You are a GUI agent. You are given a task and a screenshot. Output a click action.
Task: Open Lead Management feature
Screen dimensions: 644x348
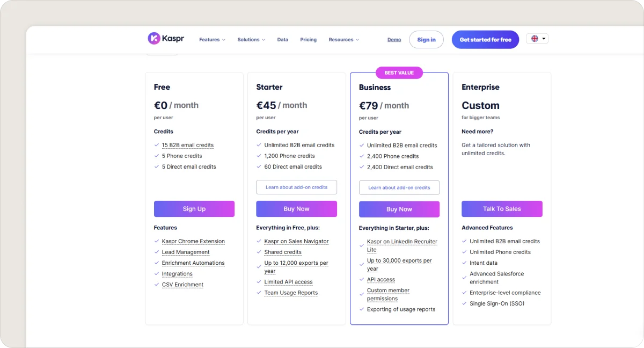click(186, 252)
